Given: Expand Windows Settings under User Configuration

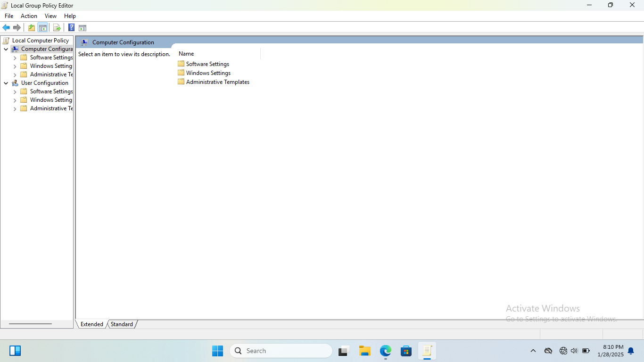Looking at the screenshot, I should tap(15, 100).
